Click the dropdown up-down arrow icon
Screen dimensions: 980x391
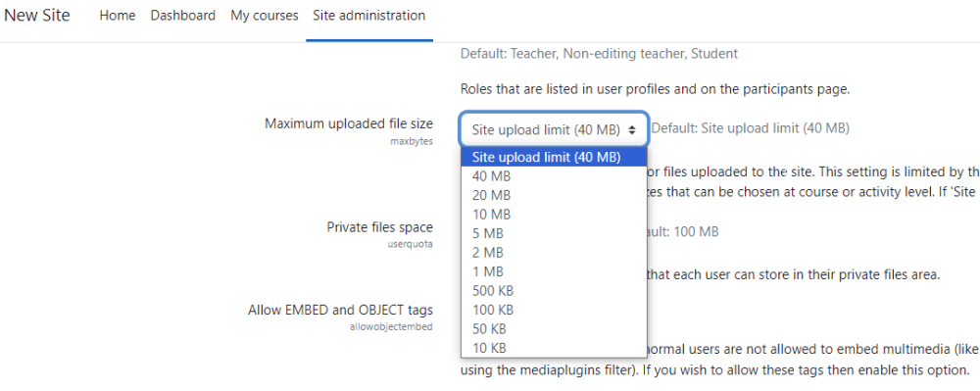click(632, 130)
